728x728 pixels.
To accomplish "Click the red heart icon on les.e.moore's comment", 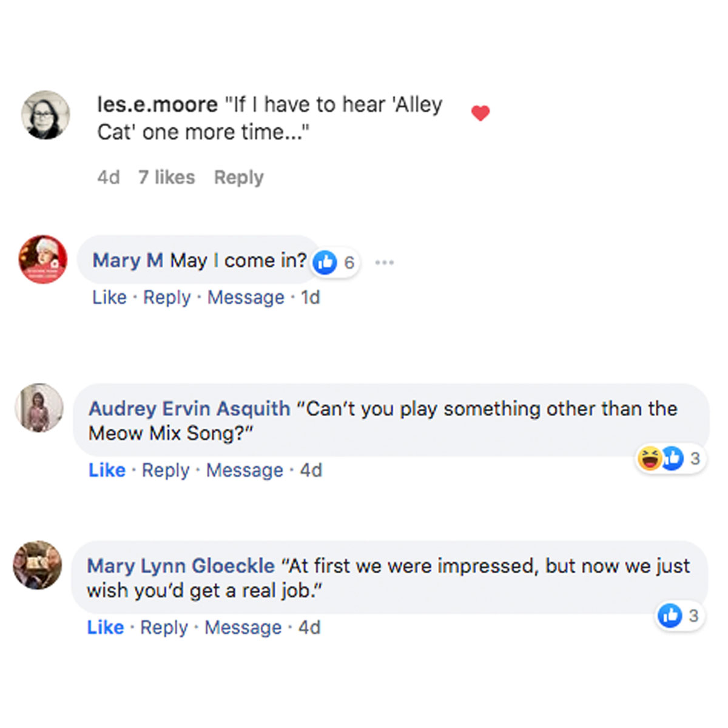I will coord(480,113).
